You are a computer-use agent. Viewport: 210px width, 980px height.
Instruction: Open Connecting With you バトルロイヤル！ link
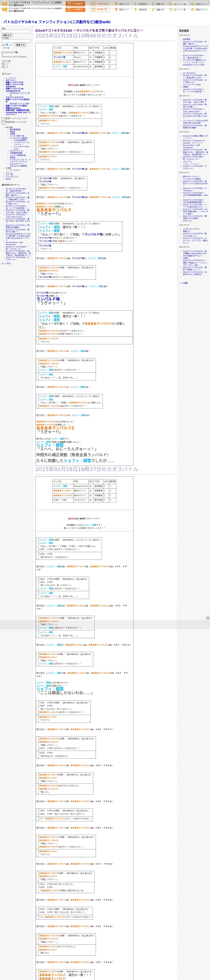click(x=18, y=113)
